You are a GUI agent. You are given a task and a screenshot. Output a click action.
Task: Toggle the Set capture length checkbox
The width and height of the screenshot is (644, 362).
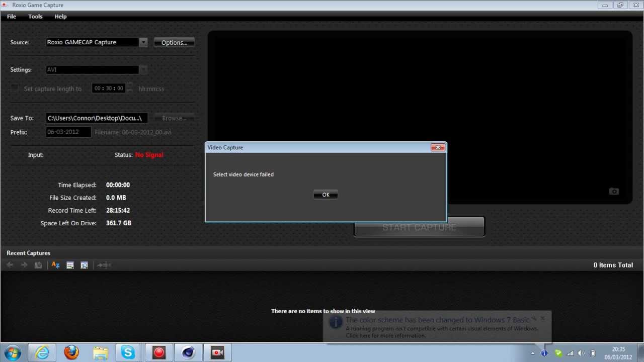15,88
